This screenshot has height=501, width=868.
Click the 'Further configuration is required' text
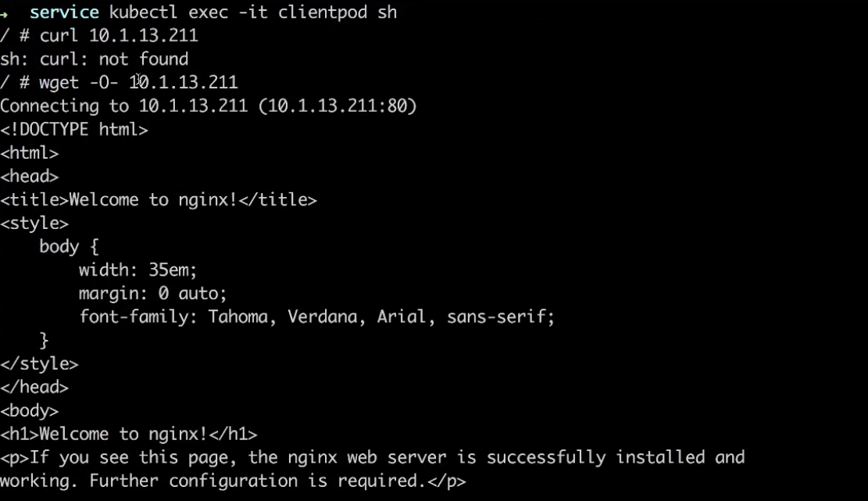point(255,481)
